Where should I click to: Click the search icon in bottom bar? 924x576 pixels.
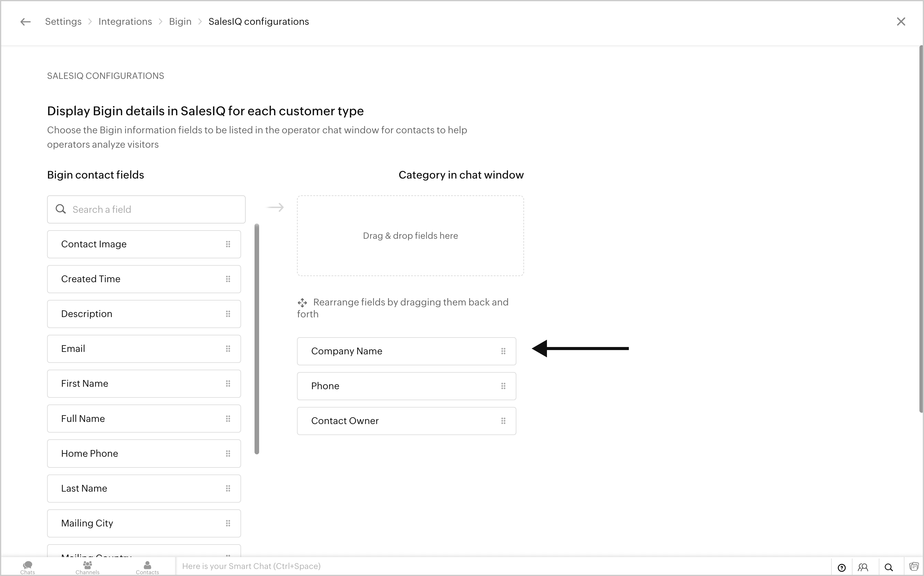pos(889,568)
